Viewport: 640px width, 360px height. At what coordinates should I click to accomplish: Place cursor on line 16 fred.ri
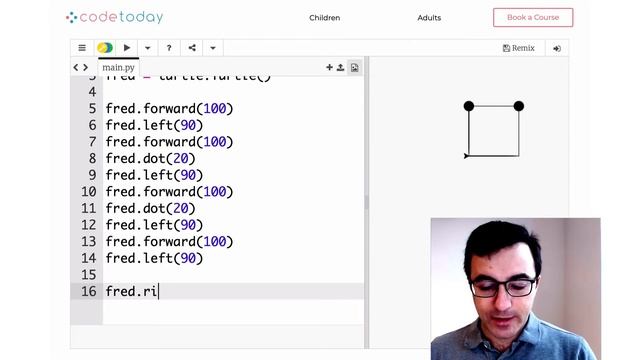(x=131, y=291)
